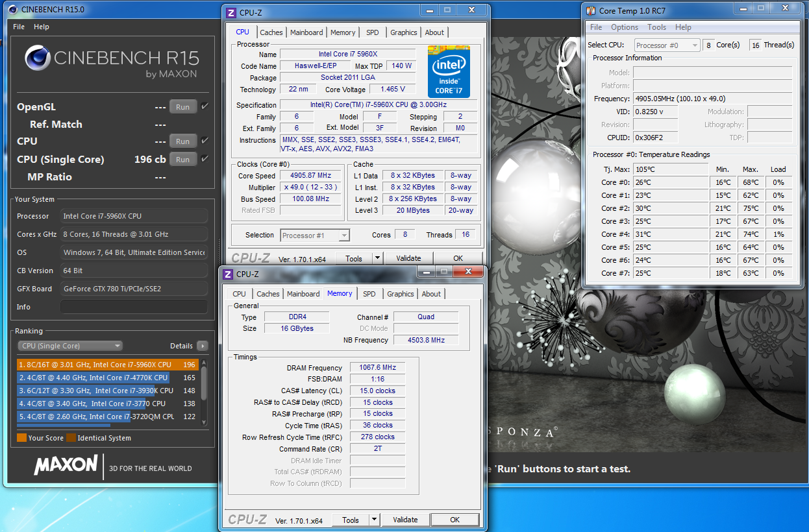Click the Core Speed value 4905.87 MHz
The height and width of the screenshot is (532, 809).
(x=310, y=175)
